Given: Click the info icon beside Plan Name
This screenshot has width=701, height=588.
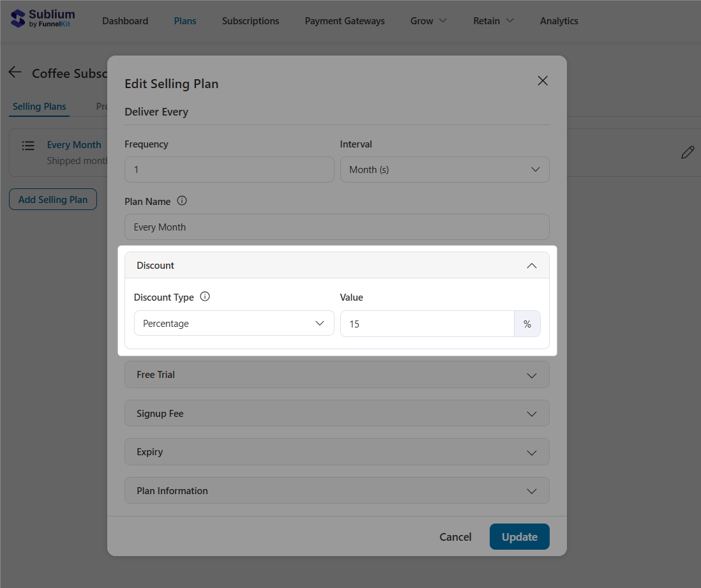Looking at the screenshot, I should click(x=182, y=200).
